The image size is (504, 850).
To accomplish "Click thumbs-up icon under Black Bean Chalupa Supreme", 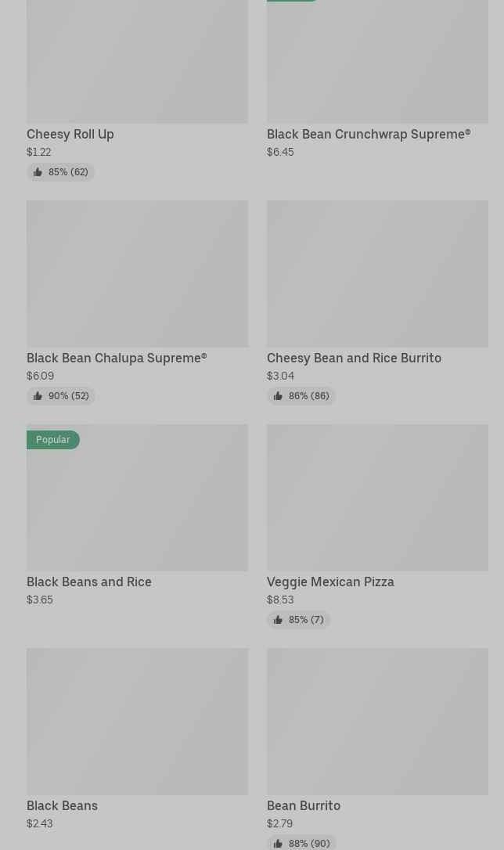I will pyautogui.click(x=38, y=396).
